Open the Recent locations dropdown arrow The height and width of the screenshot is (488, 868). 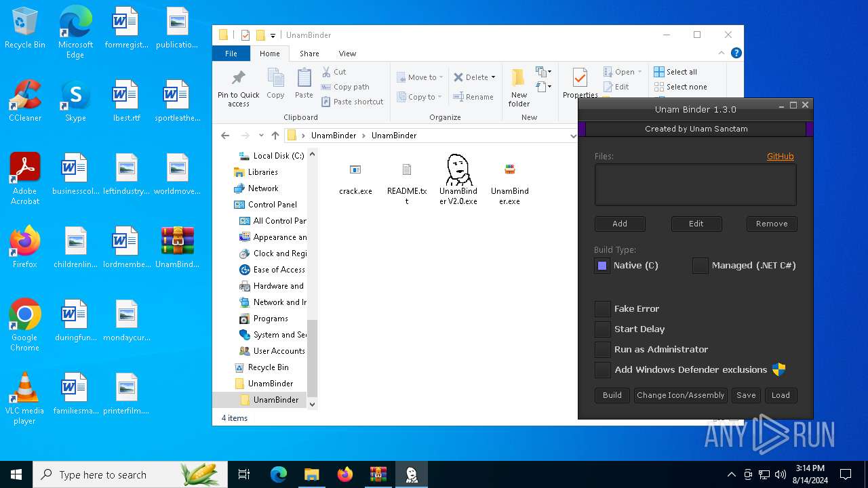pyautogui.click(x=261, y=136)
